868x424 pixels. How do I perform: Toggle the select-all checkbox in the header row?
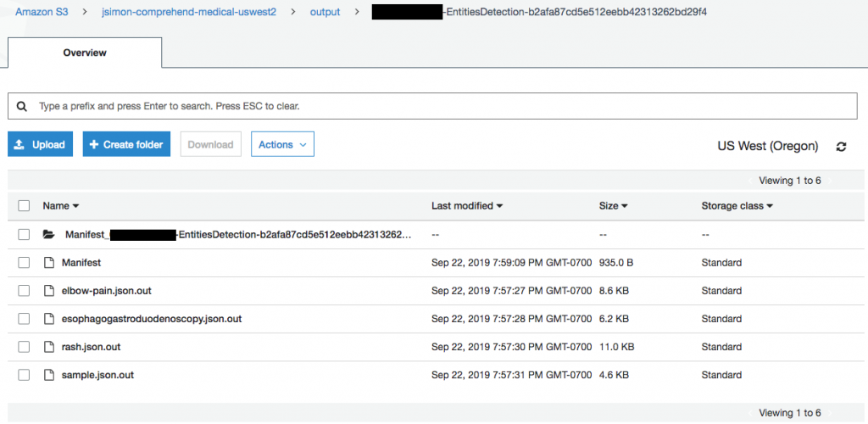pyautogui.click(x=24, y=206)
